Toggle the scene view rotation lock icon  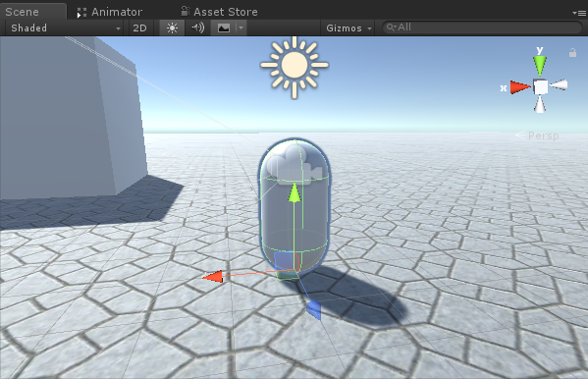[x=572, y=53]
